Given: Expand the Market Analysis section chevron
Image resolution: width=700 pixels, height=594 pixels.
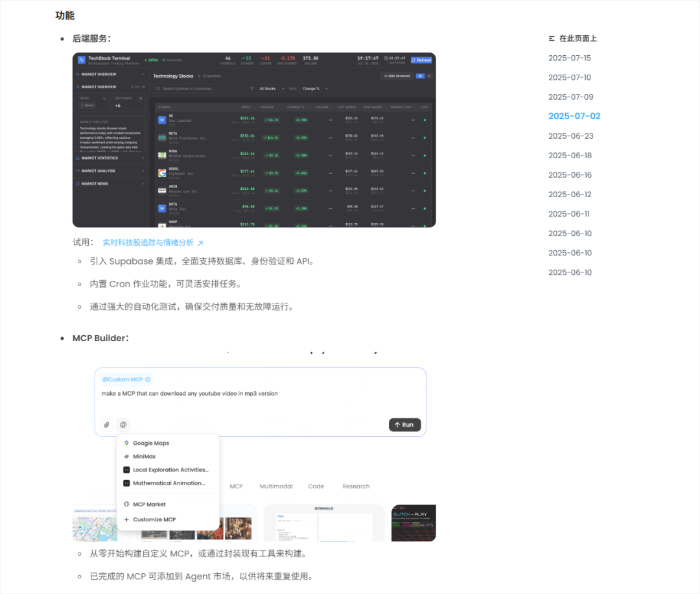Looking at the screenshot, I should coord(143,171).
